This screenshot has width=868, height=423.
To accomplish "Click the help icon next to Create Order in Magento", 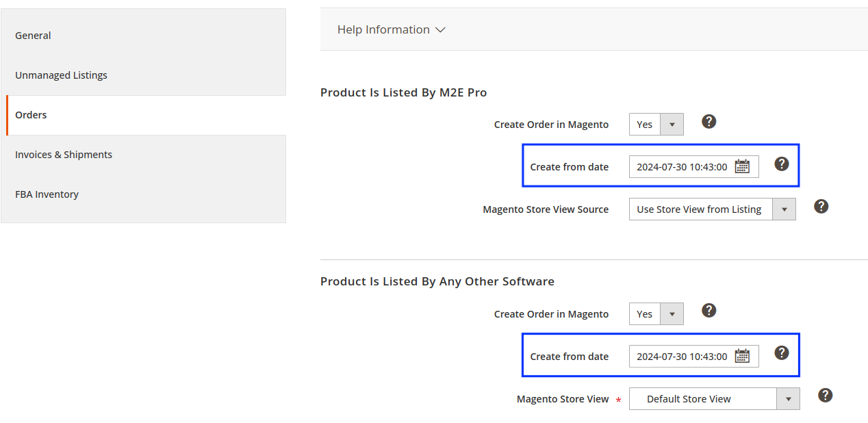I will point(709,121).
